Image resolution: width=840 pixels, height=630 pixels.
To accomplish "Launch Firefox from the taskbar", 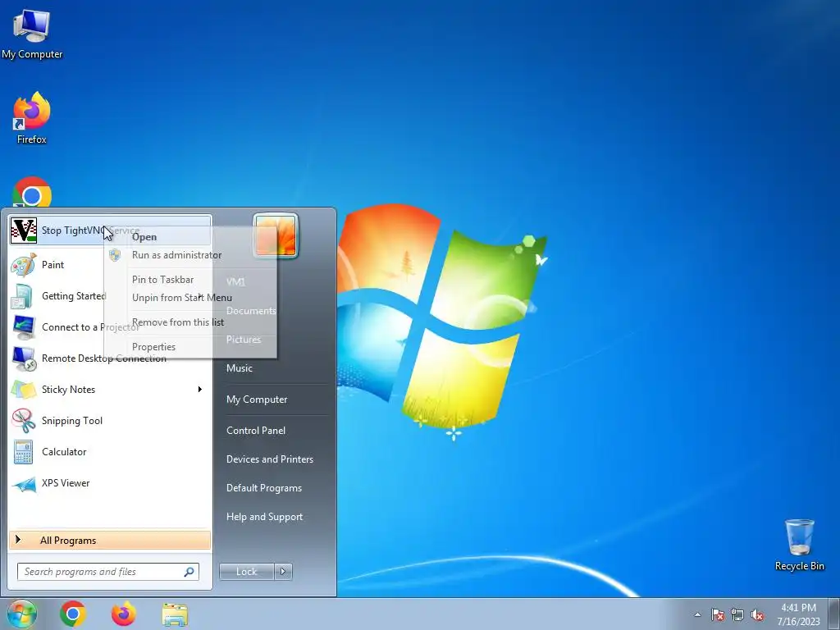I will (124, 614).
